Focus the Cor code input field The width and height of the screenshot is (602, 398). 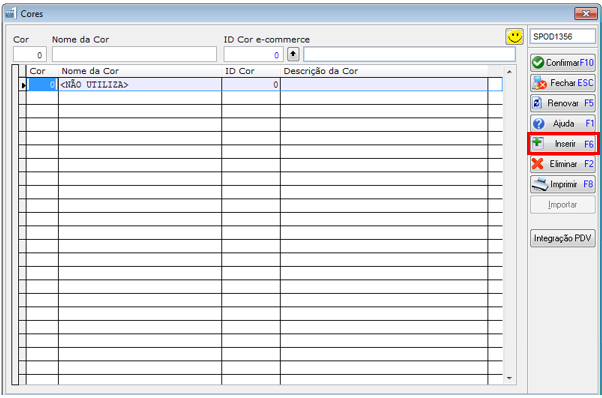(30, 54)
